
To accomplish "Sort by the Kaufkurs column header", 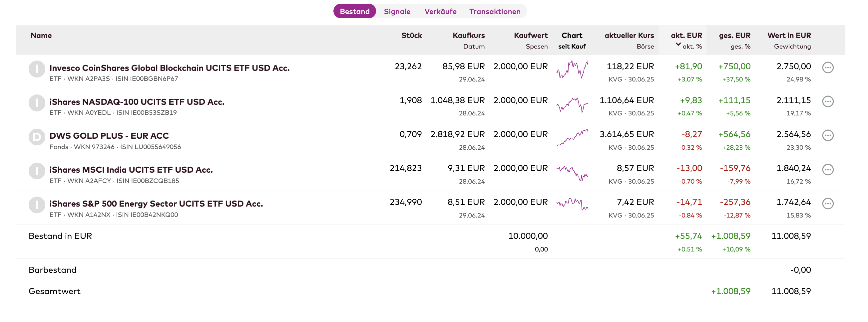I will click(468, 35).
